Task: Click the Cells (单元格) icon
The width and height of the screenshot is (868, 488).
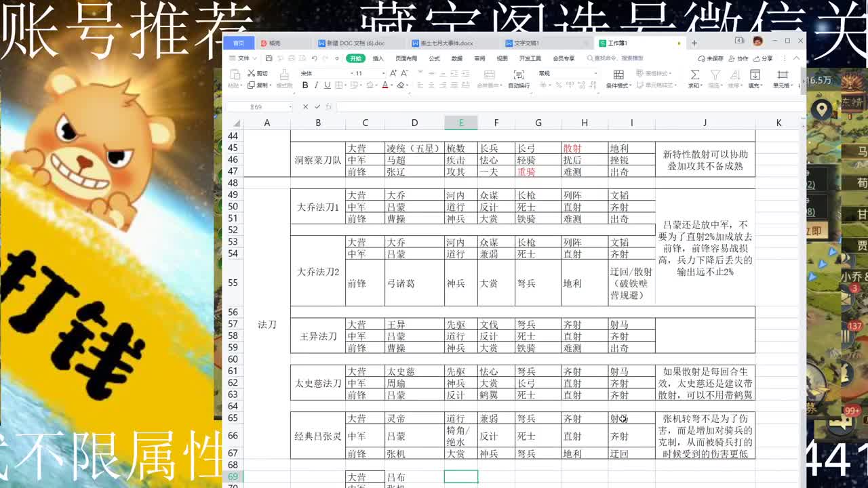Action: (783, 75)
